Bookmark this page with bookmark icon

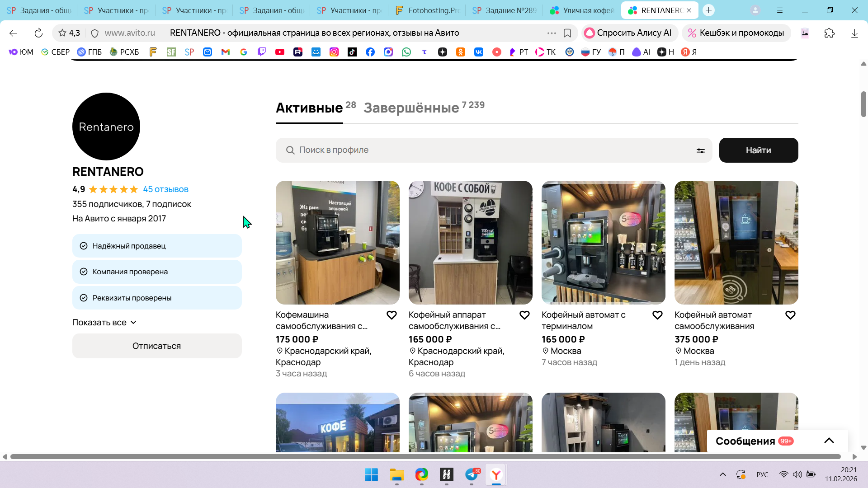click(x=567, y=33)
